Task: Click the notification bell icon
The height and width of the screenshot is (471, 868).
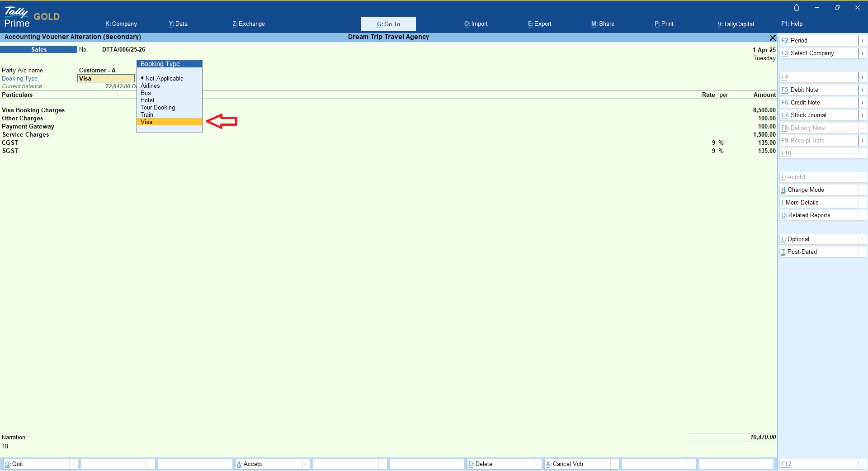Action: (x=797, y=8)
